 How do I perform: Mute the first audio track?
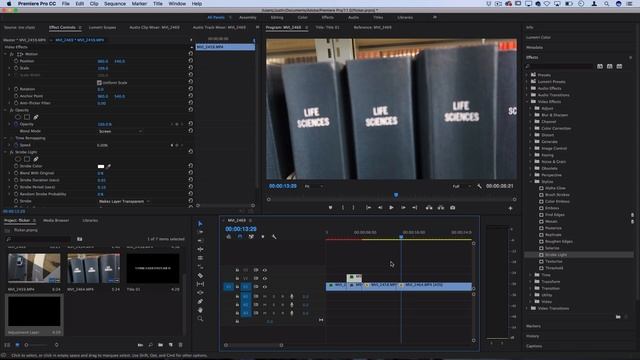(x=265, y=296)
